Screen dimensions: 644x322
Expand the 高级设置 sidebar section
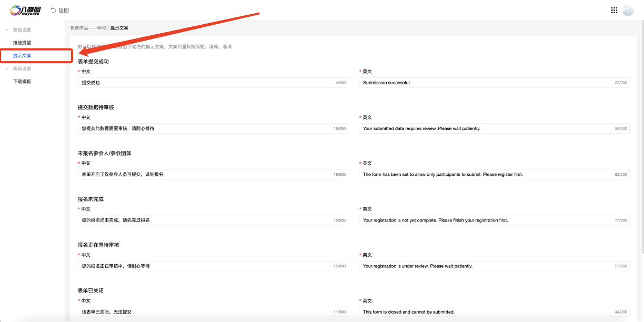(x=22, y=68)
